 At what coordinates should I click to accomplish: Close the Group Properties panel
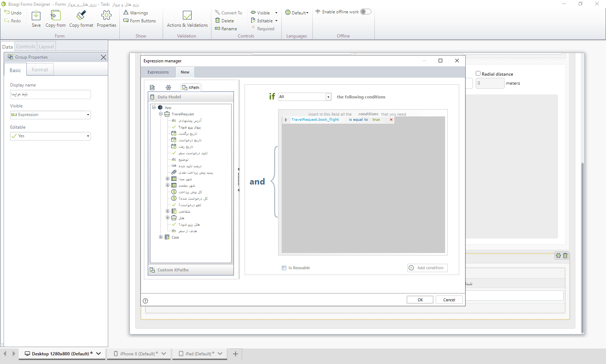104,57
